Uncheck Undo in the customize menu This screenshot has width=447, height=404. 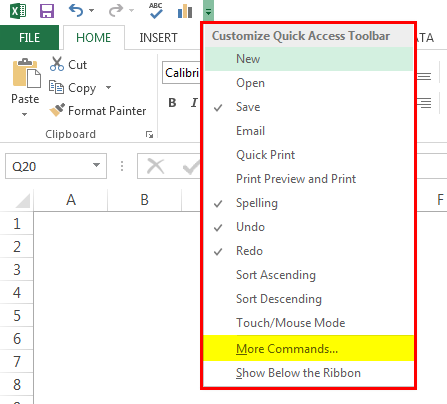pyautogui.click(x=309, y=227)
